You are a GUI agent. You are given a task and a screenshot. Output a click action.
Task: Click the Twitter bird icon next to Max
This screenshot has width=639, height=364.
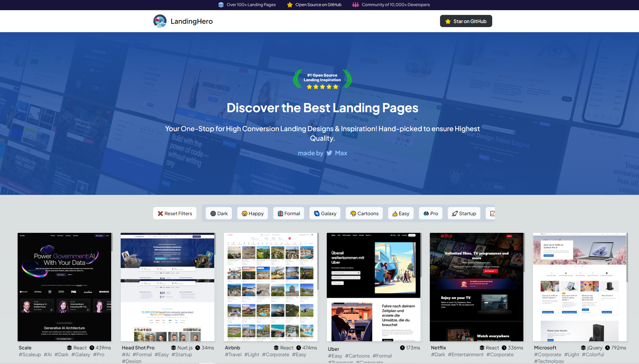click(329, 153)
